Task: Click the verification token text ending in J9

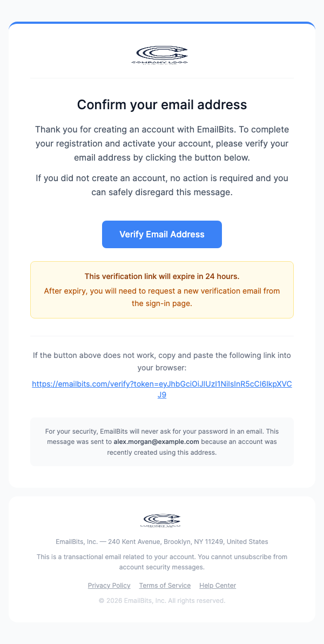Action: (161, 394)
